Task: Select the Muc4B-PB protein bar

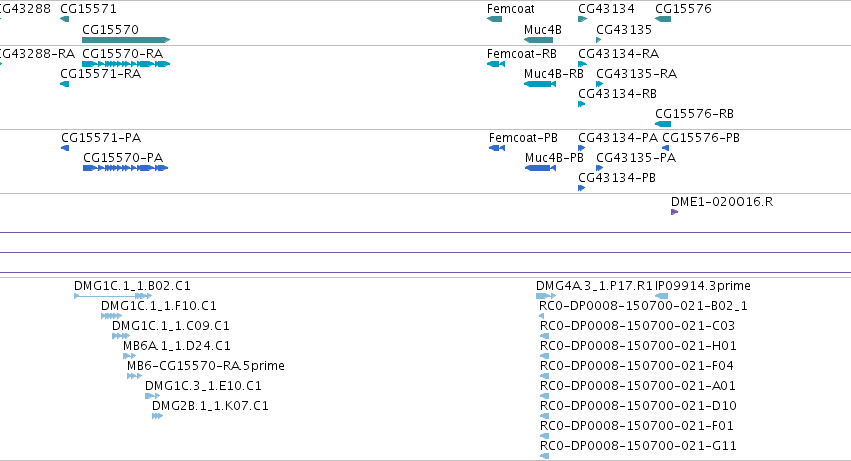Action: click(541, 168)
